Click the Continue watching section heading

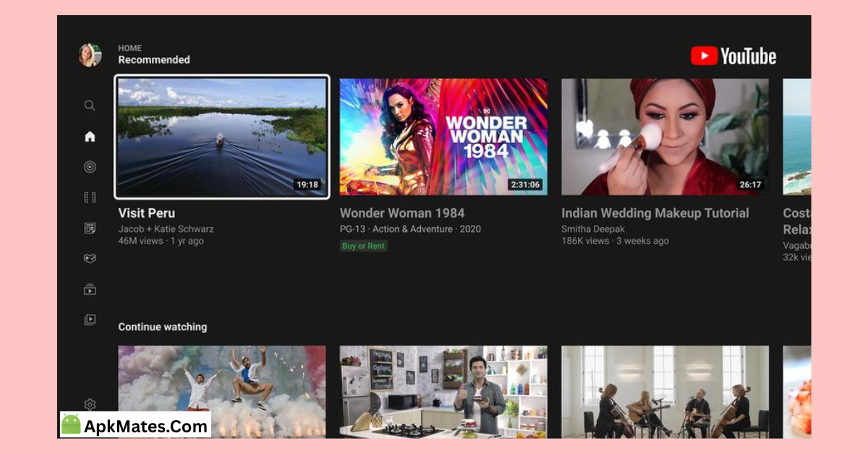pos(163,327)
